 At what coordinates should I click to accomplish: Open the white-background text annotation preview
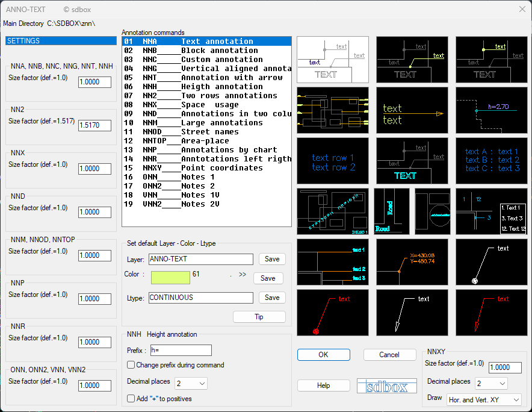[x=332, y=60]
